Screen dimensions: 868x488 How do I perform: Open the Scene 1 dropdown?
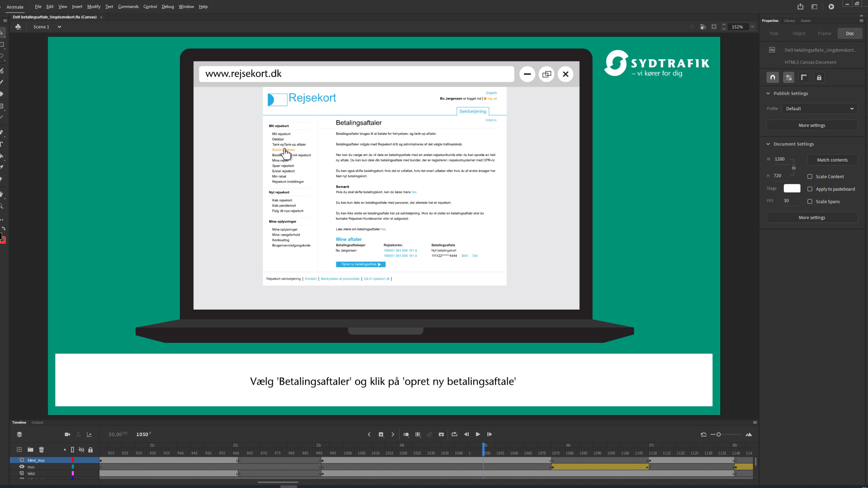coord(59,27)
